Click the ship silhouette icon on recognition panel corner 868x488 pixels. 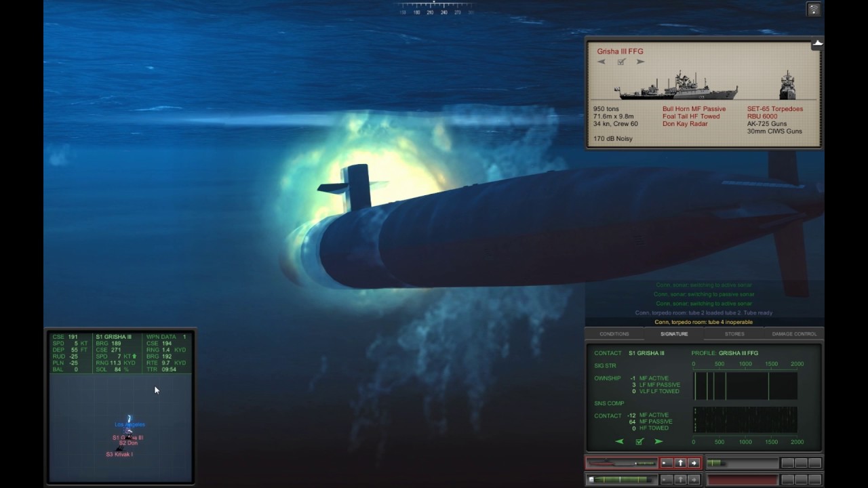tap(818, 43)
